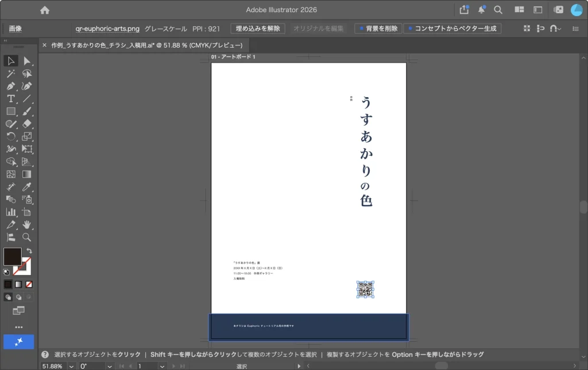Open the notifications bell
This screenshot has width=588, height=370.
pyautogui.click(x=482, y=10)
